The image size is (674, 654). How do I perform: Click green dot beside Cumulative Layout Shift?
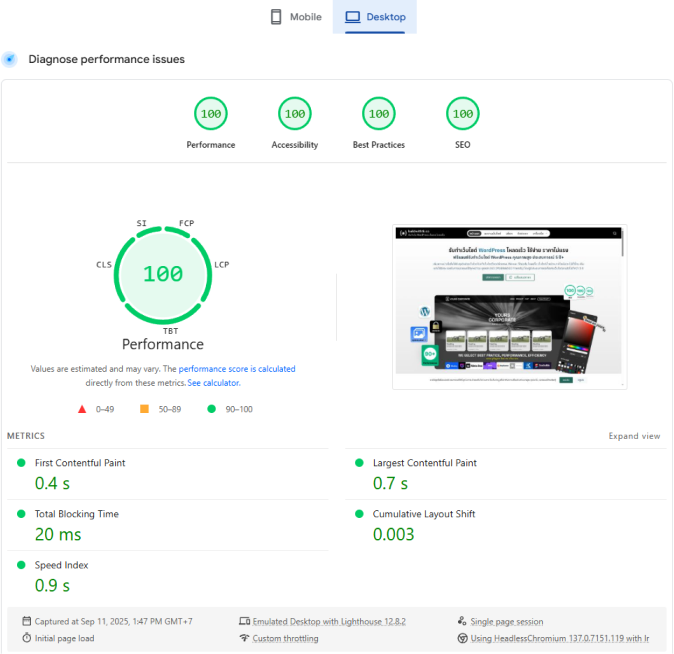(359, 514)
